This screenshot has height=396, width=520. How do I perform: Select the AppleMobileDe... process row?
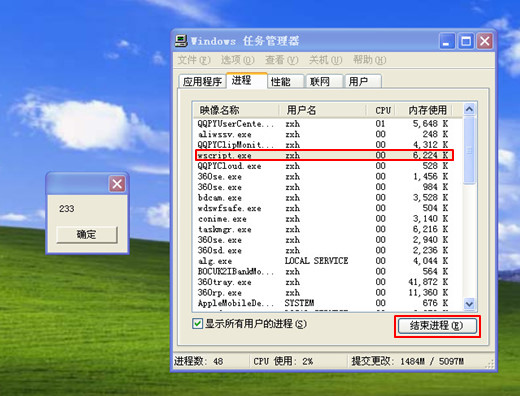click(324, 303)
